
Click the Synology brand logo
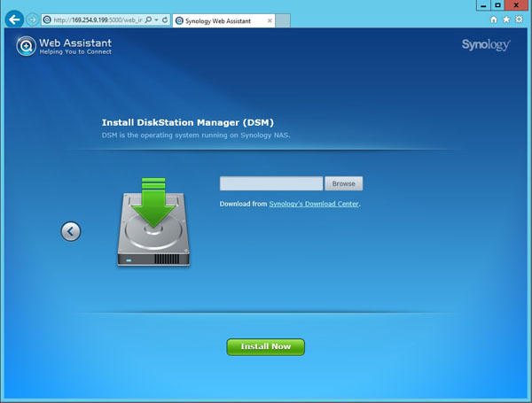pos(486,45)
